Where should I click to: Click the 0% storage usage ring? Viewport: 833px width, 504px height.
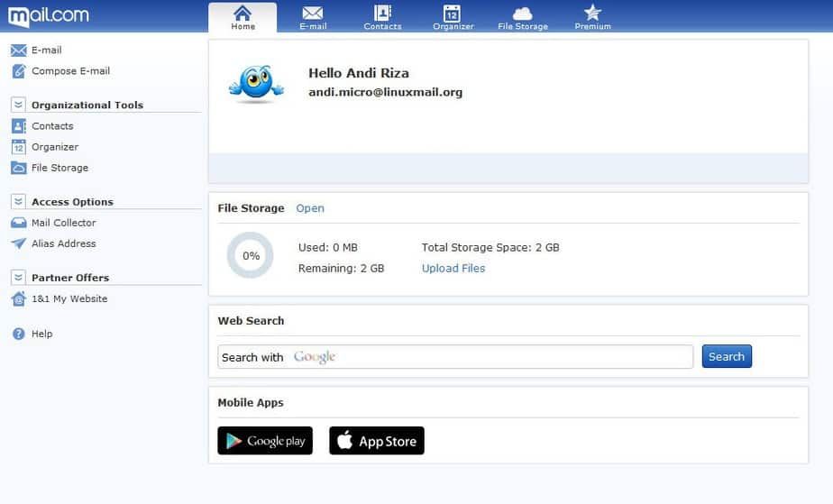pos(250,255)
